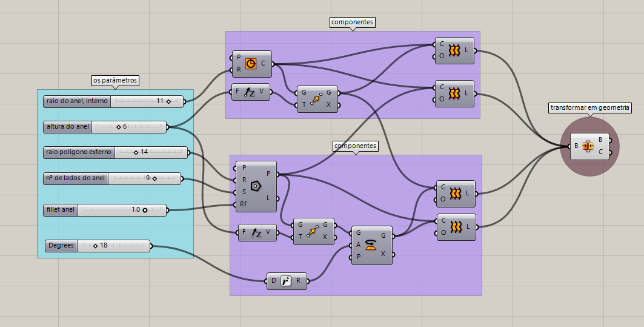Click the bottommost Loft component icon
Image resolution: width=644 pixels, height=327 pixels.
pyautogui.click(x=454, y=227)
